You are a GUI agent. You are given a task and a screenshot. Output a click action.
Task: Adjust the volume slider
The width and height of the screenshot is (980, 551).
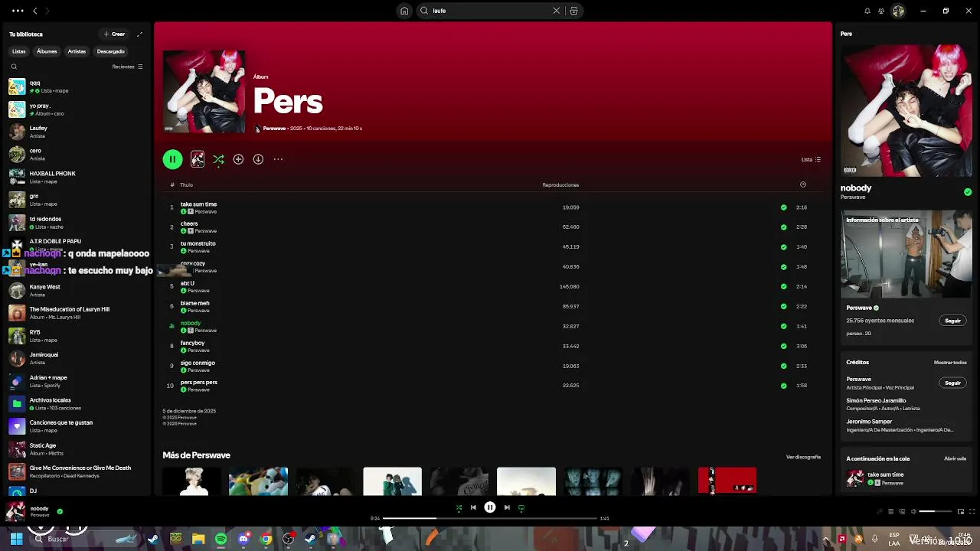coord(936,511)
